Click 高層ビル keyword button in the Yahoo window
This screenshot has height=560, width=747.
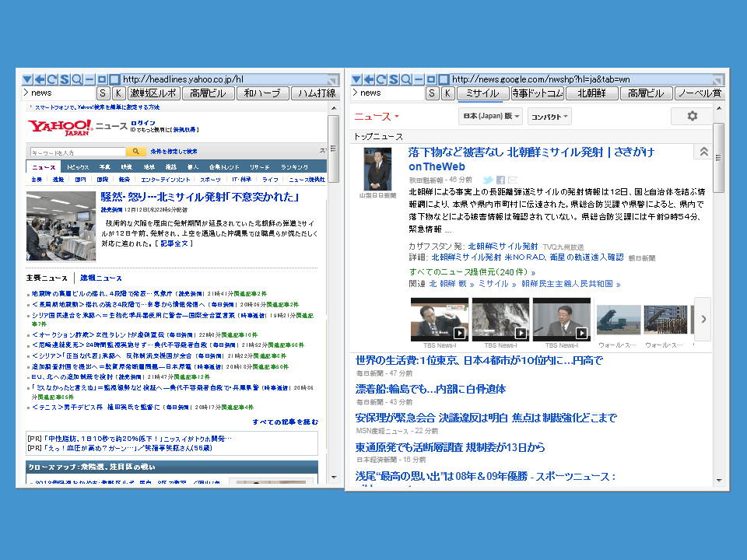click(x=208, y=93)
